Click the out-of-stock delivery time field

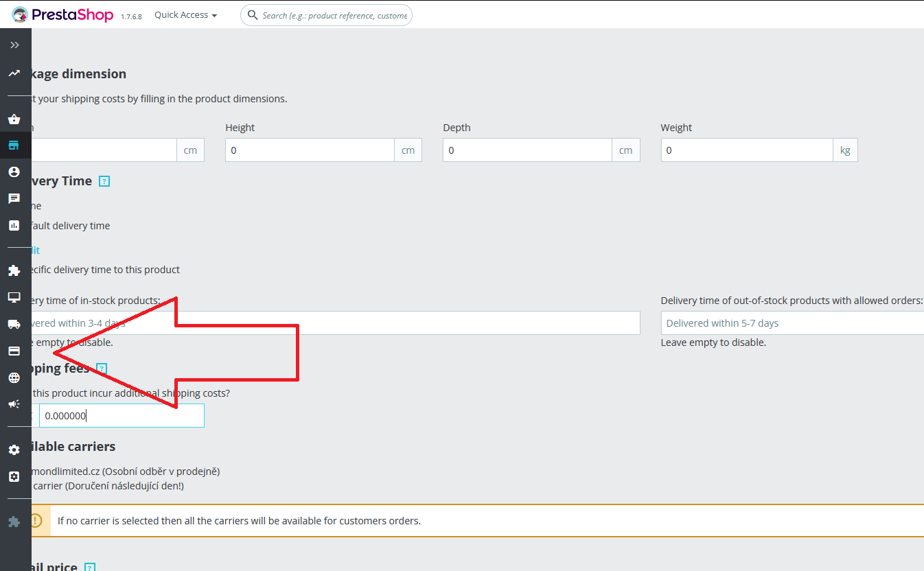tap(792, 323)
